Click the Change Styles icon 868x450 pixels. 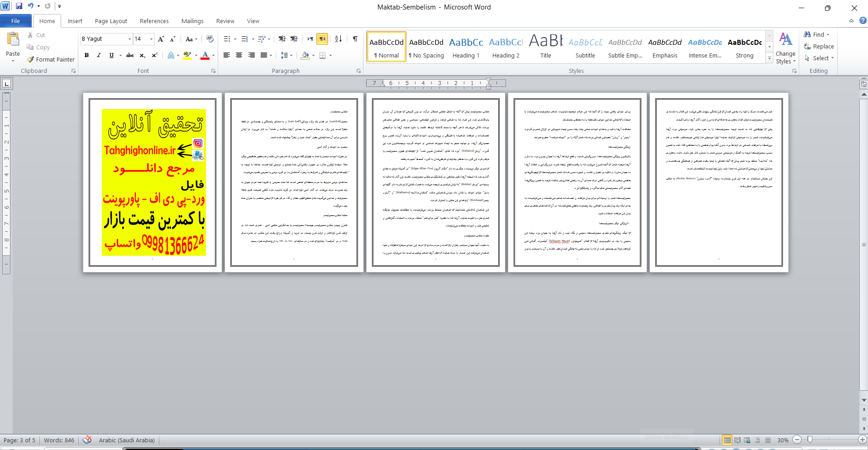786,39
